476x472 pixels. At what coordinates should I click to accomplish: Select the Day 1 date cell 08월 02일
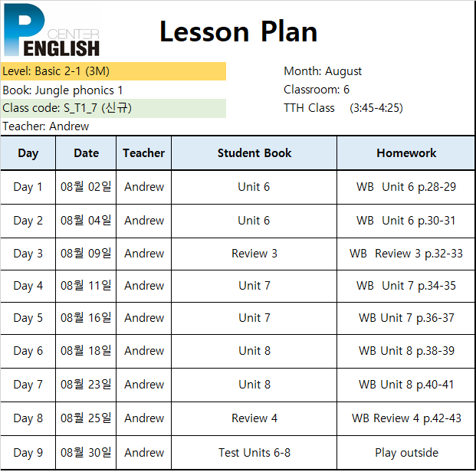(x=86, y=187)
